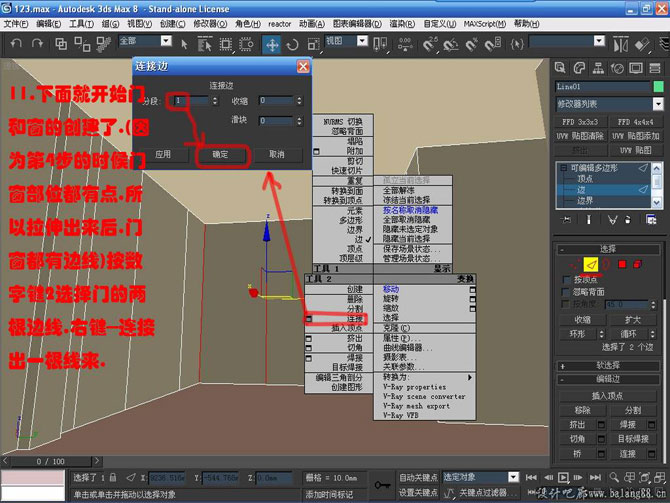Enable the 按角度 checkbox
This screenshot has width=670, height=503.
pyautogui.click(x=567, y=304)
